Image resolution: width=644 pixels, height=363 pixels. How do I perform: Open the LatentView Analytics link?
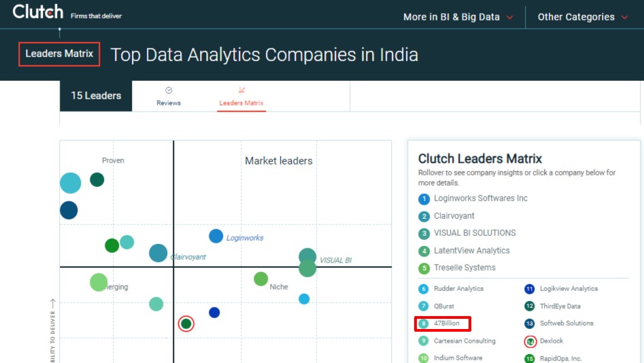(x=471, y=250)
